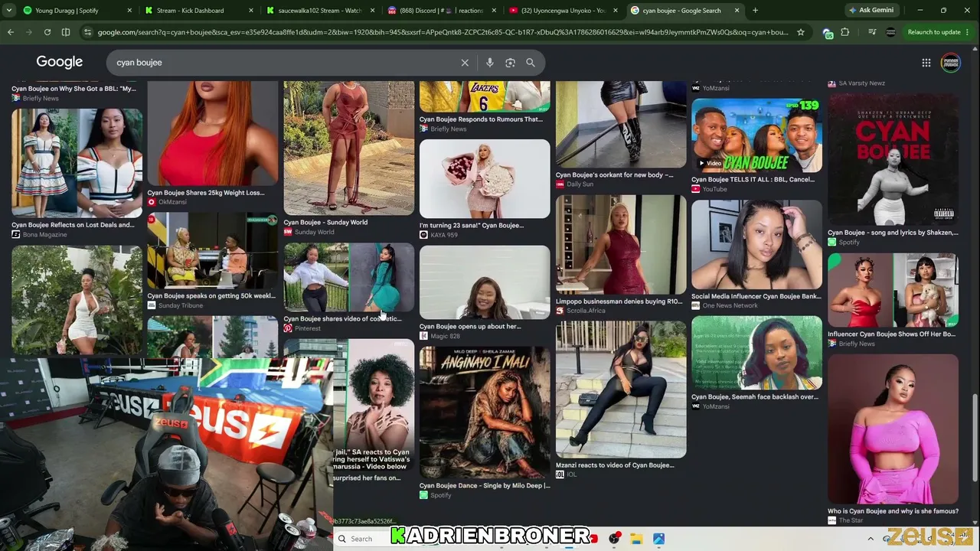Bookmark this page with the star icon

click(801, 32)
